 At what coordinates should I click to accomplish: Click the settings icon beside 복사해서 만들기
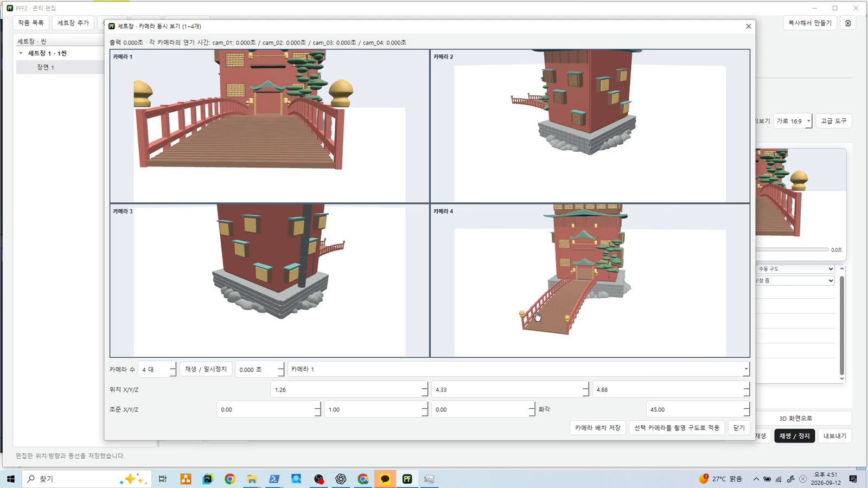[x=848, y=23]
